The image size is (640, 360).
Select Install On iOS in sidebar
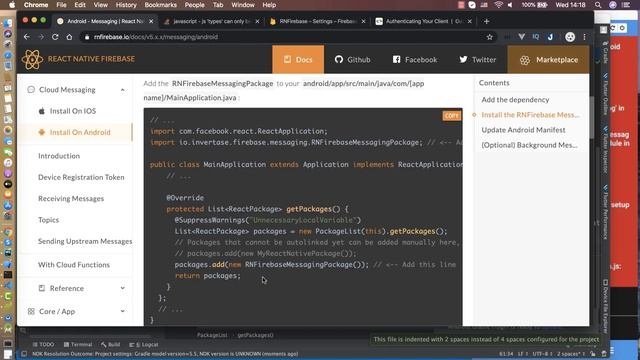click(x=73, y=111)
